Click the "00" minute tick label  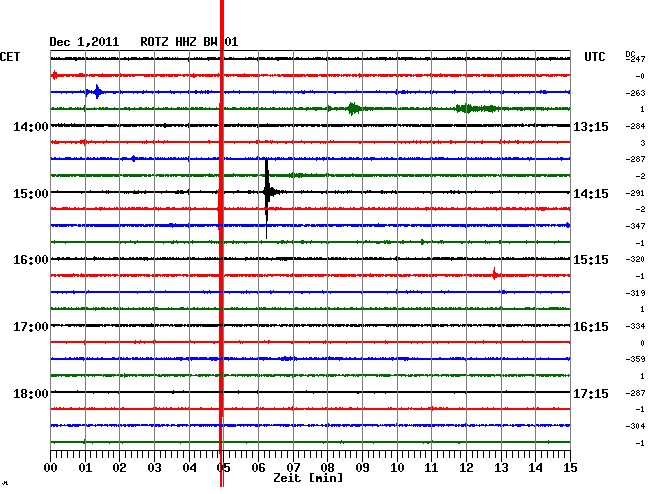pyautogui.click(x=51, y=468)
